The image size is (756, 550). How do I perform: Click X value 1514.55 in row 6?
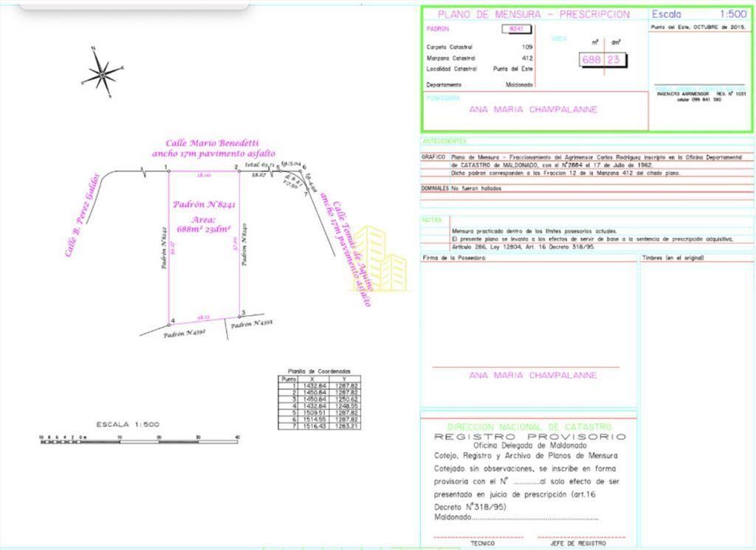pyautogui.click(x=314, y=420)
